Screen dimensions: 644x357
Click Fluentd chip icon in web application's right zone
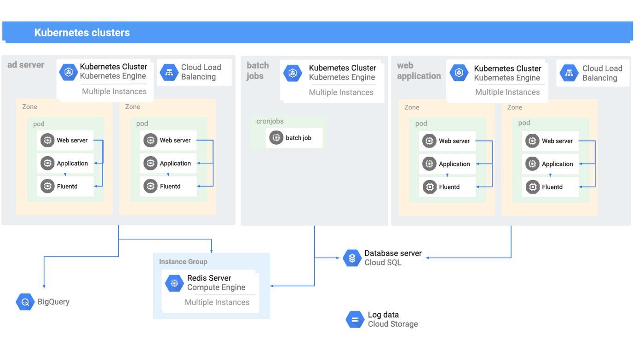(x=533, y=187)
